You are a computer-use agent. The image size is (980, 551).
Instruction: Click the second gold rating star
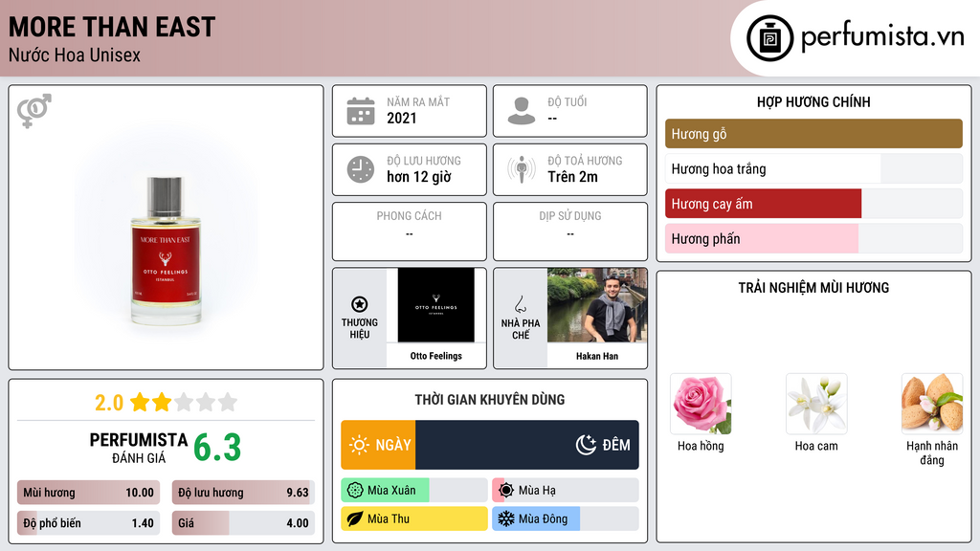click(162, 402)
